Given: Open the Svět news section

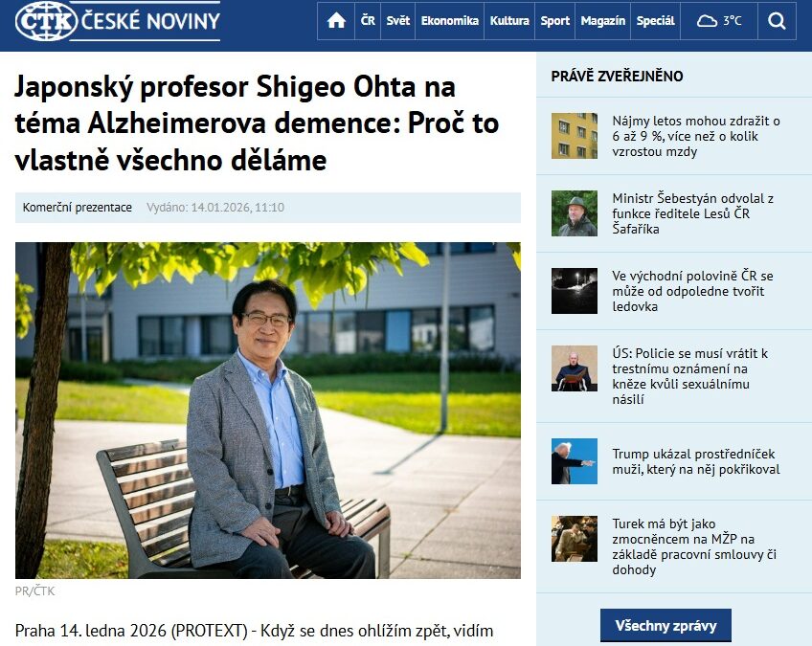Looking at the screenshot, I should 397,21.
